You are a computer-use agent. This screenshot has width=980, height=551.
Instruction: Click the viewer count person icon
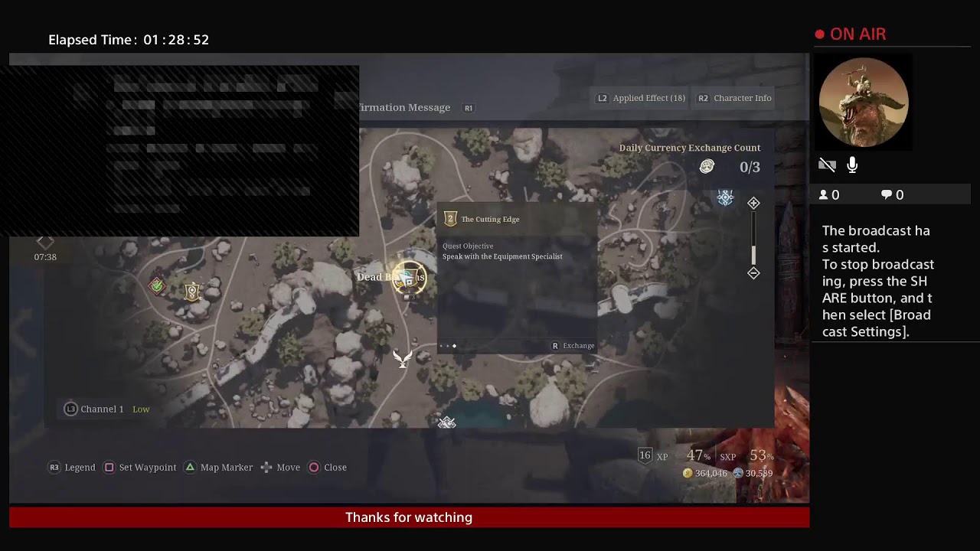coord(824,195)
